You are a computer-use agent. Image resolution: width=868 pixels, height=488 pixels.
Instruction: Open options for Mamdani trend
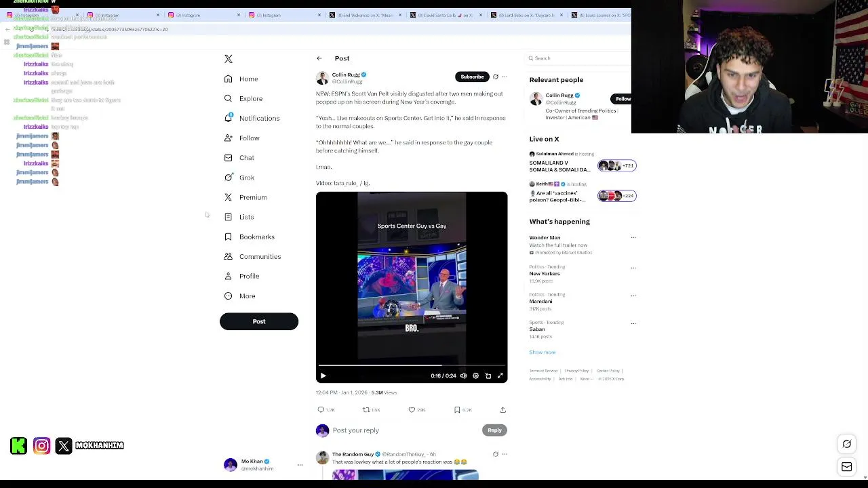[633, 296]
